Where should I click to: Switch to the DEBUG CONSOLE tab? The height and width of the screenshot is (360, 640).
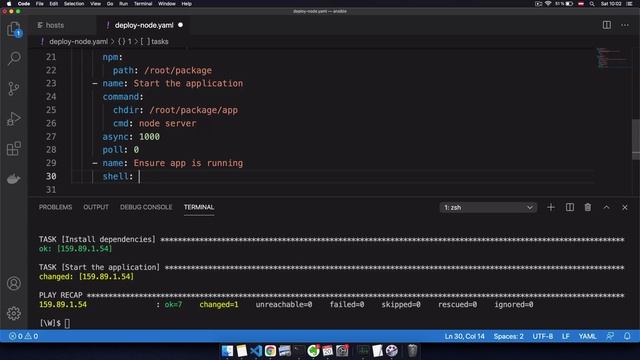(146, 207)
